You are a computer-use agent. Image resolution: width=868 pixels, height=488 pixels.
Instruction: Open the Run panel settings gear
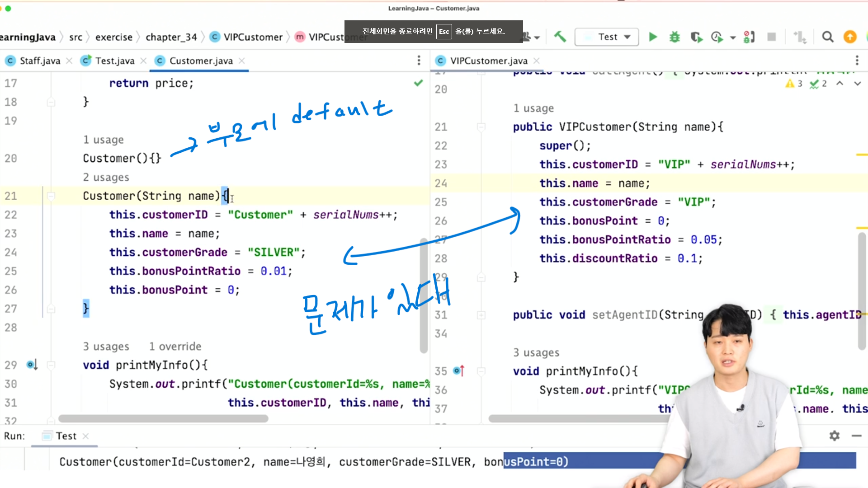pos(834,436)
